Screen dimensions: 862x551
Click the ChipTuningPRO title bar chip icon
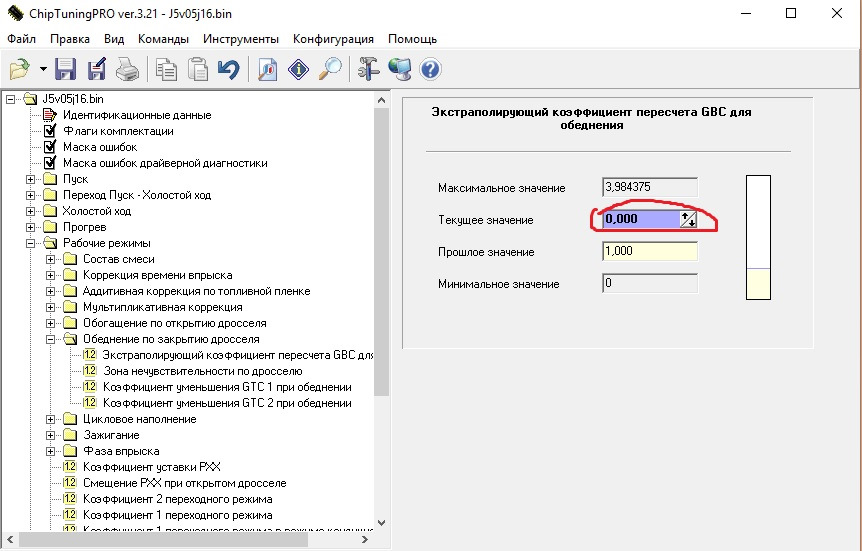click(x=15, y=13)
